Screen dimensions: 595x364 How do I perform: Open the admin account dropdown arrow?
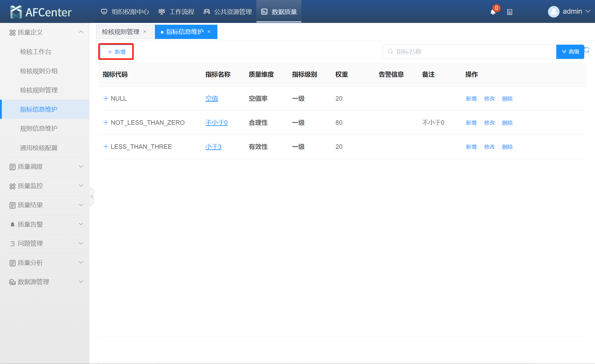click(588, 11)
